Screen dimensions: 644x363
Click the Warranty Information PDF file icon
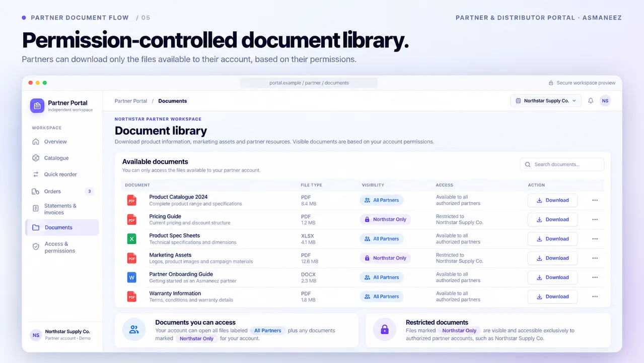(x=132, y=296)
